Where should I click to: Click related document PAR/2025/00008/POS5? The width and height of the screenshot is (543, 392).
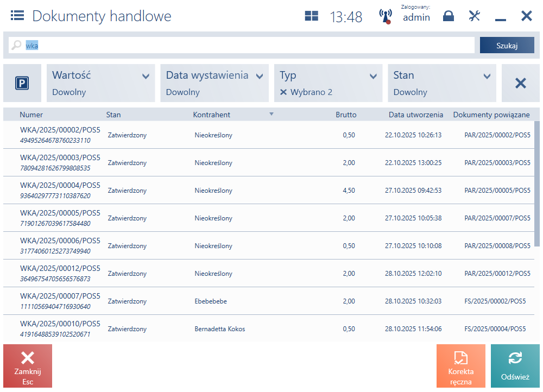point(497,246)
